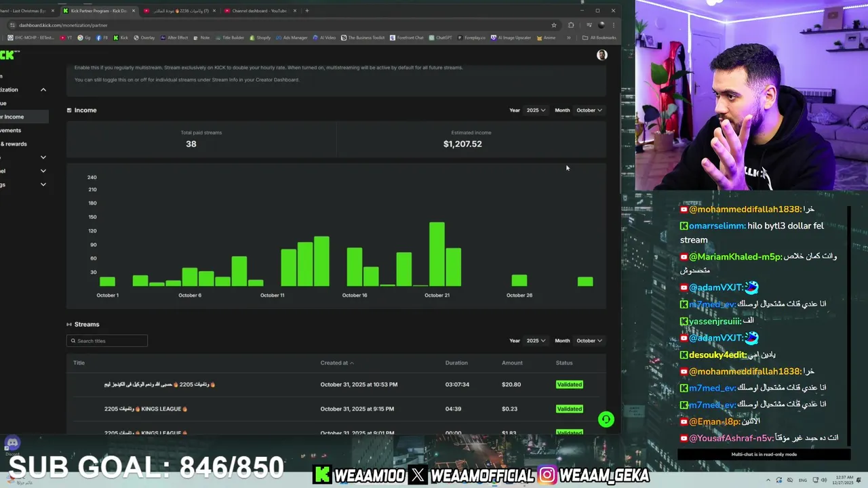The height and width of the screenshot is (488, 868).
Task: Click the green help chat bubble
Action: [x=606, y=420]
